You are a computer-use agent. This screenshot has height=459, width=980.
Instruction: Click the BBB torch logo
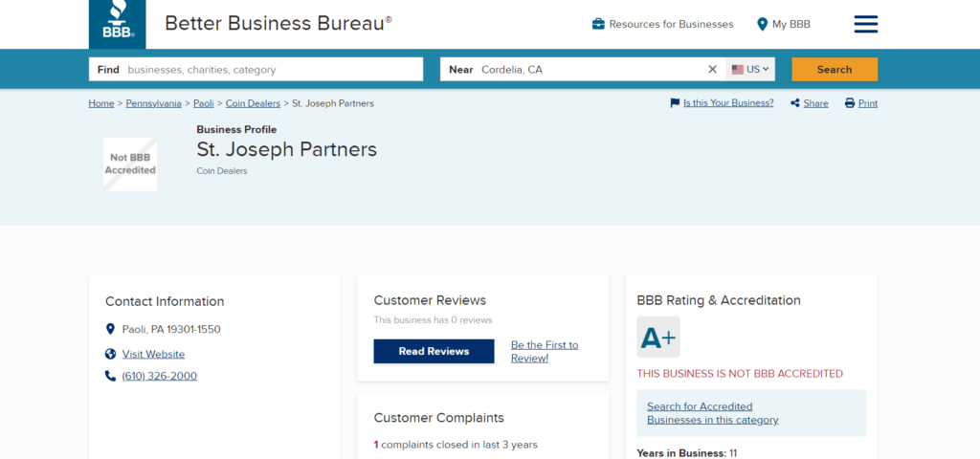(118, 24)
